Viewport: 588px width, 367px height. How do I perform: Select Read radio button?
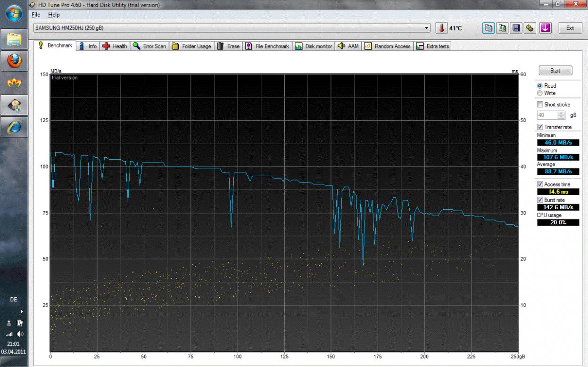pos(540,86)
